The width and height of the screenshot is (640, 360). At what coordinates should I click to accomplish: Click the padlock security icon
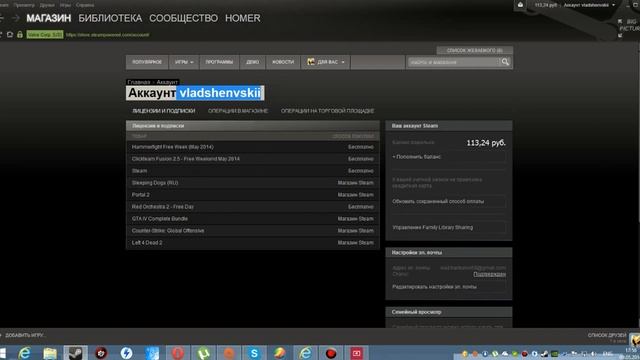pos(20,35)
